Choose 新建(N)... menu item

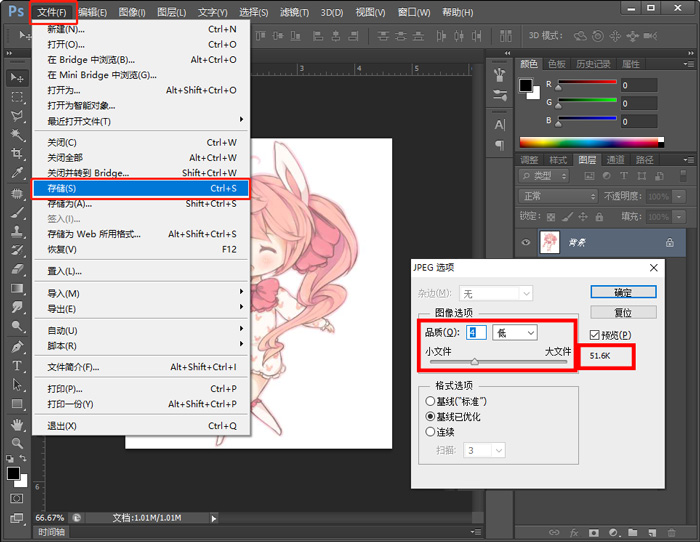pyautogui.click(x=141, y=29)
